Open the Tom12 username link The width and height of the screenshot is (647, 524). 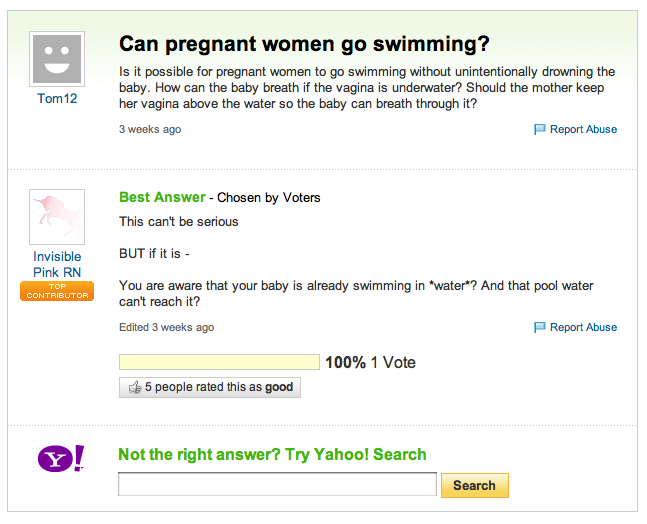pyautogui.click(x=57, y=98)
